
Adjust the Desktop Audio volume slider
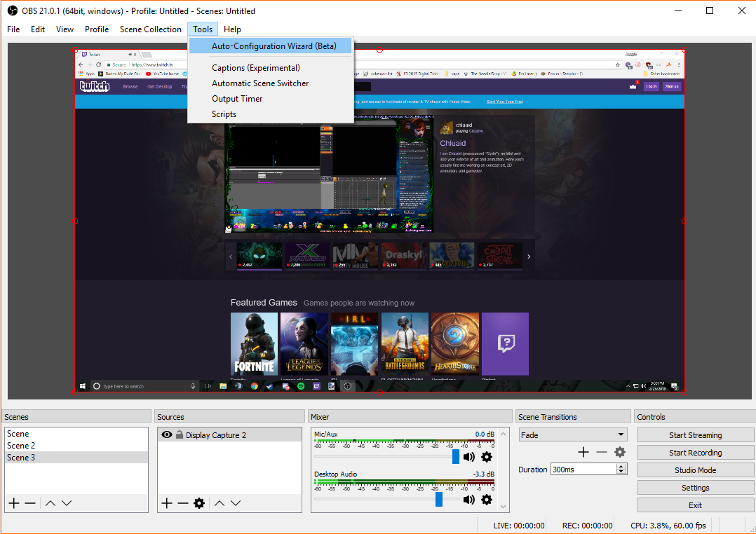[439, 499]
